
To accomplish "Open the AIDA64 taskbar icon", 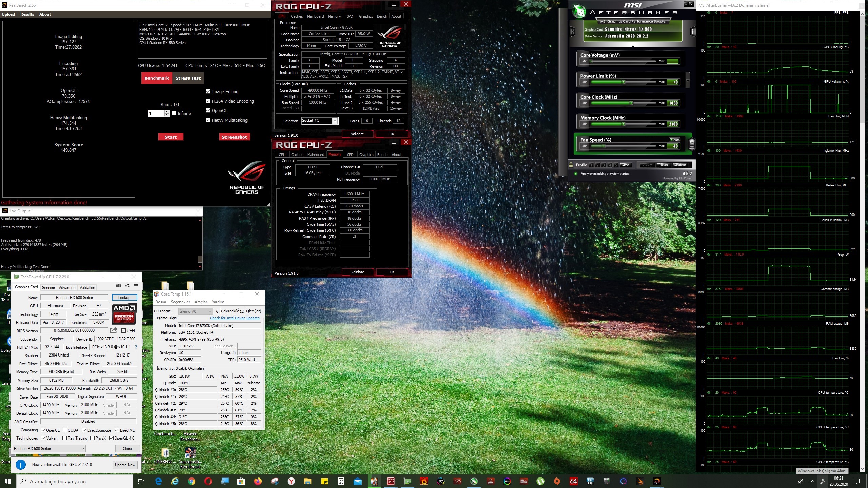I will point(574,481).
